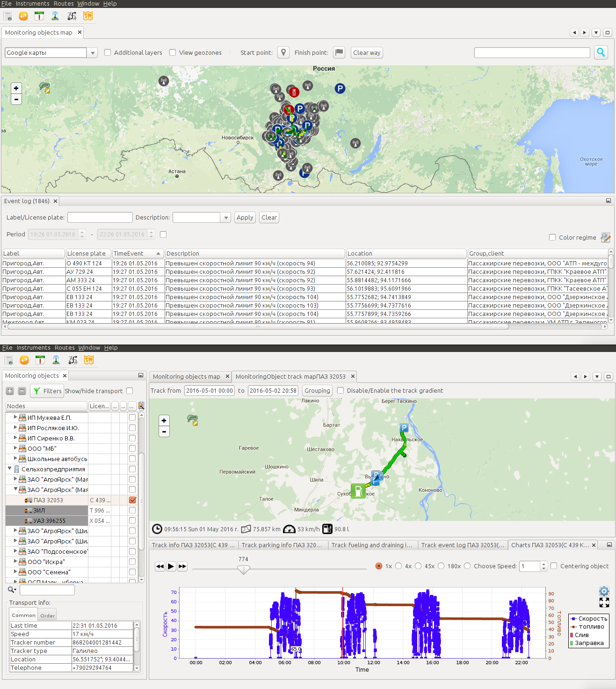The height and width of the screenshot is (689, 616).
Task: Click the column customize wand icon
Action: click(141, 406)
